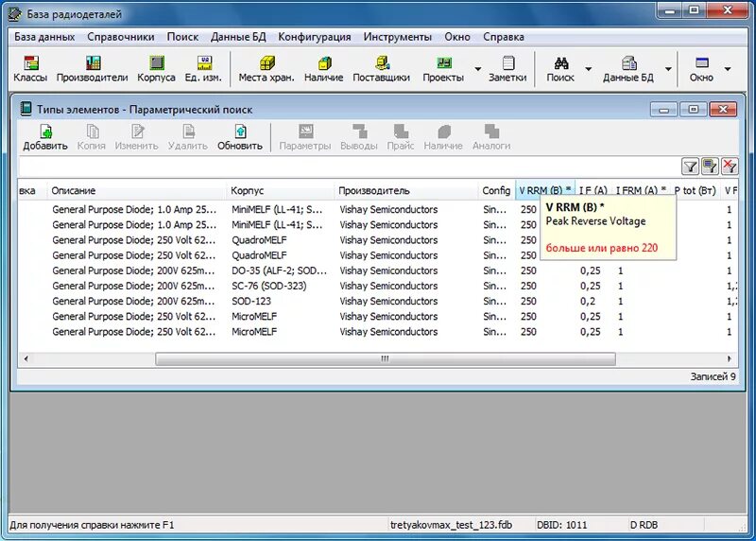The height and width of the screenshot is (541, 756).
Task: Minimize the Типы элементов child window
Action: point(664,110)
